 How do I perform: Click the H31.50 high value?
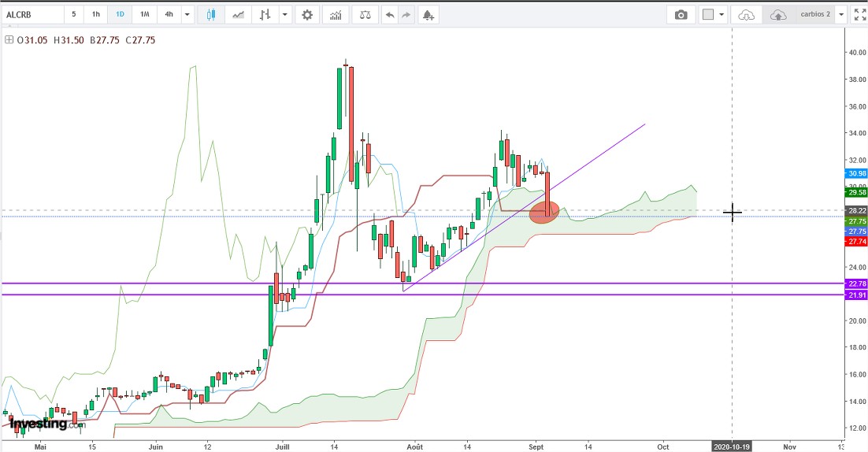pyautogui.click(x=69, y=40)
